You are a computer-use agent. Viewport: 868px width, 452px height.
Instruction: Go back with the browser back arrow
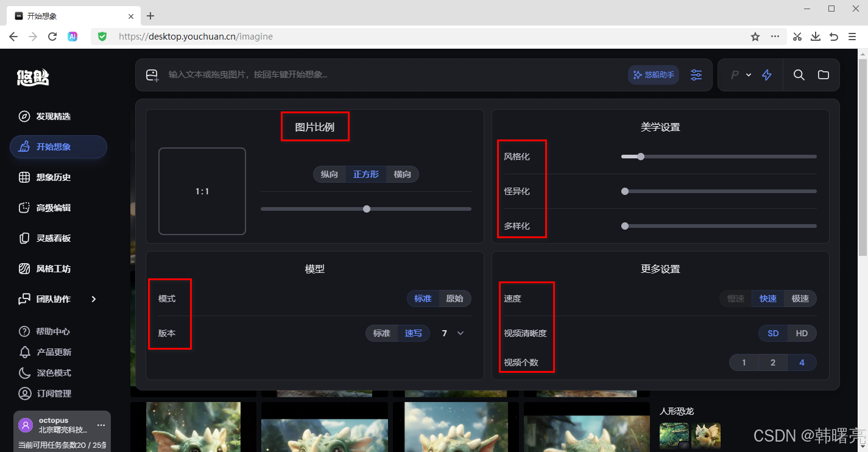[x=13, y=37]
